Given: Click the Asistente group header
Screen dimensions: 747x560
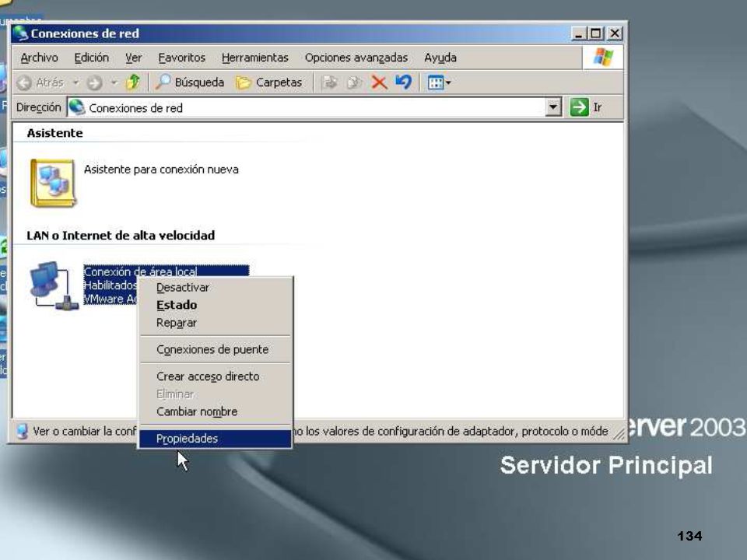Looking at the screenshot, I should click(x=54, y=133).
